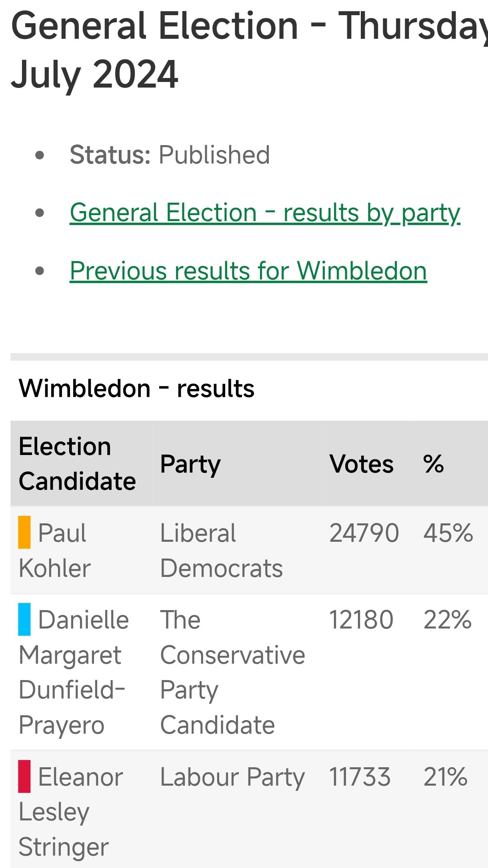Image resolution: width=488 pixels, height=868 pixels.
Task: Click the 11733 votes value
Action: [x=360, y=777]
